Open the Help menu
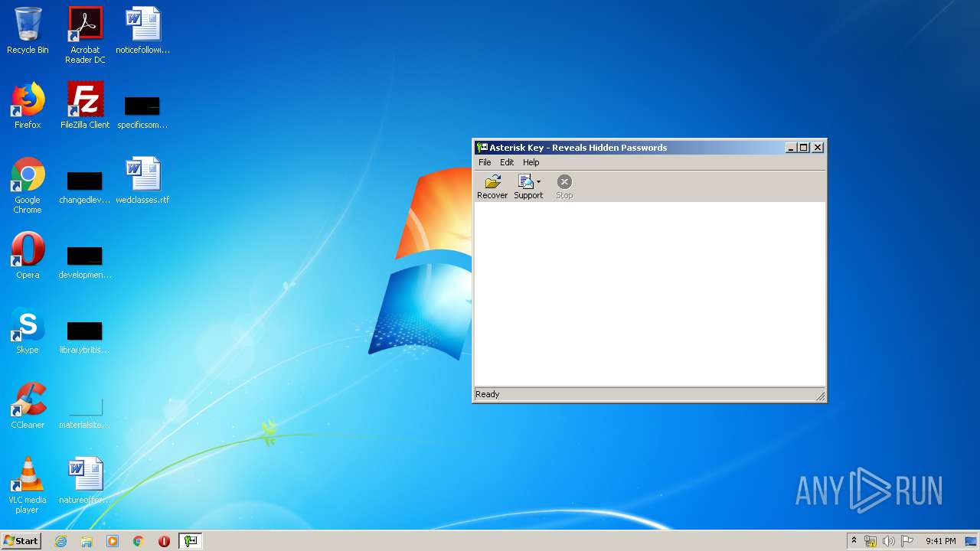 [x=531, y=162]
